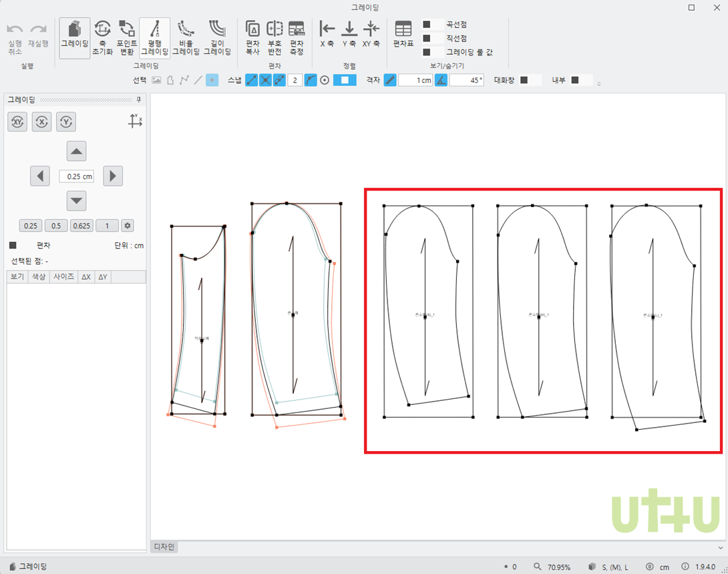Set step to 0.25 preset

click(31, 226)
